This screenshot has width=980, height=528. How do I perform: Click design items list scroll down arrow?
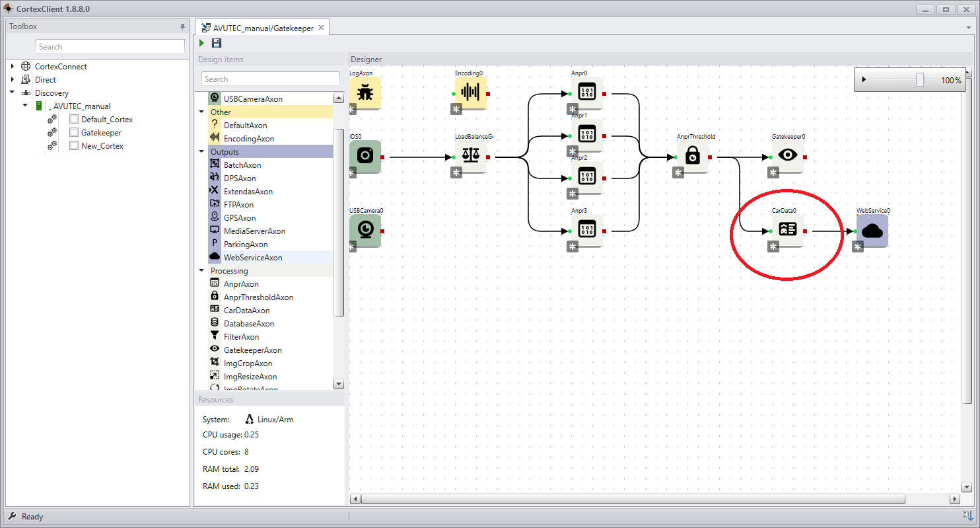339,384
